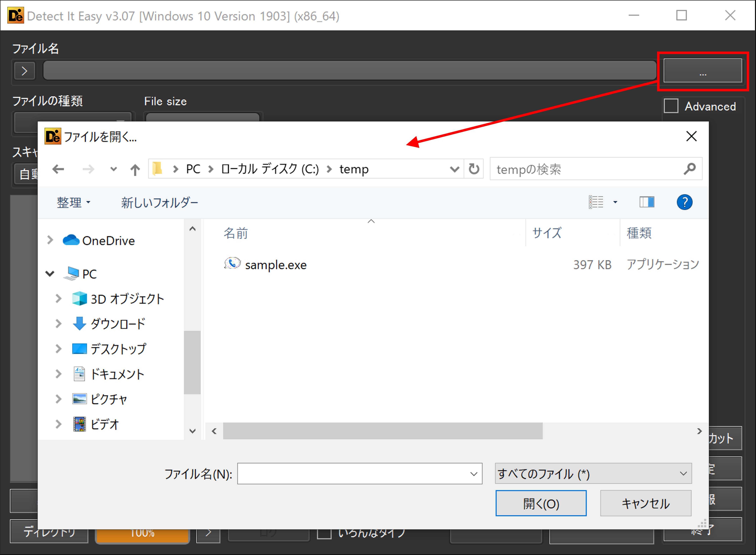The height and width of the screenshot is (555, 756).
Task: Toggle the preview pane icon
Action: coord(646,202)
